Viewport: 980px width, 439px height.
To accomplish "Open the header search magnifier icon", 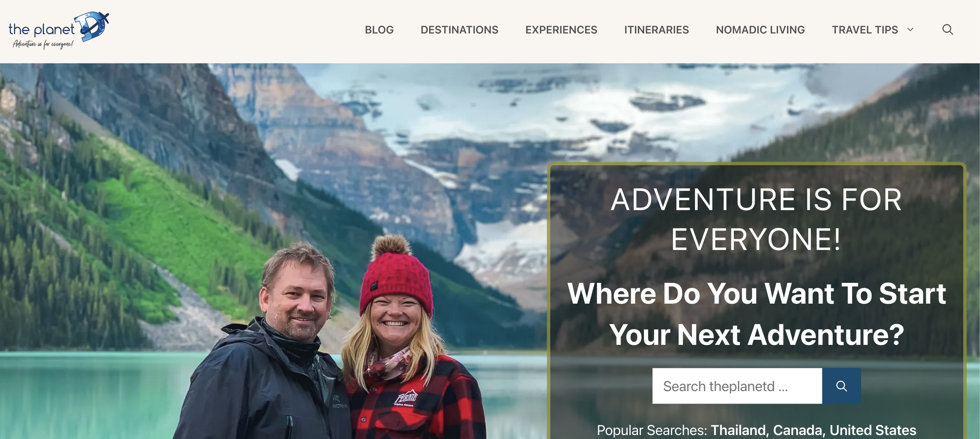I will (x=947, y=29).
